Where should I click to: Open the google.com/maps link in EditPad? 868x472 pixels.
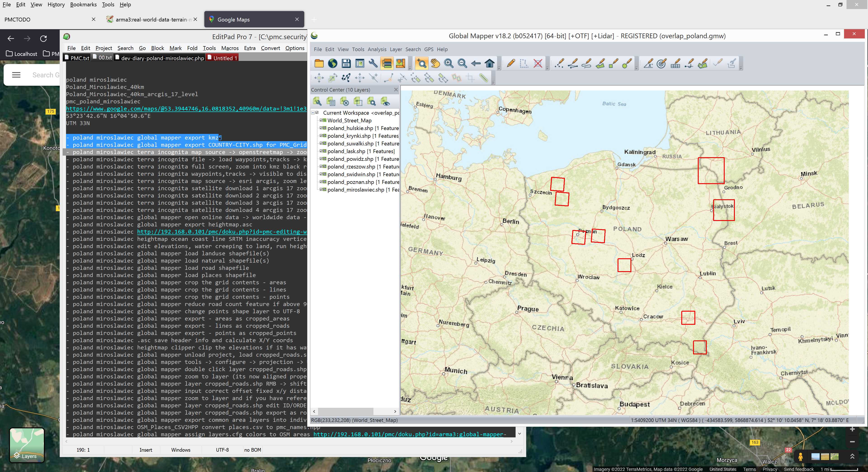point(186,109)
